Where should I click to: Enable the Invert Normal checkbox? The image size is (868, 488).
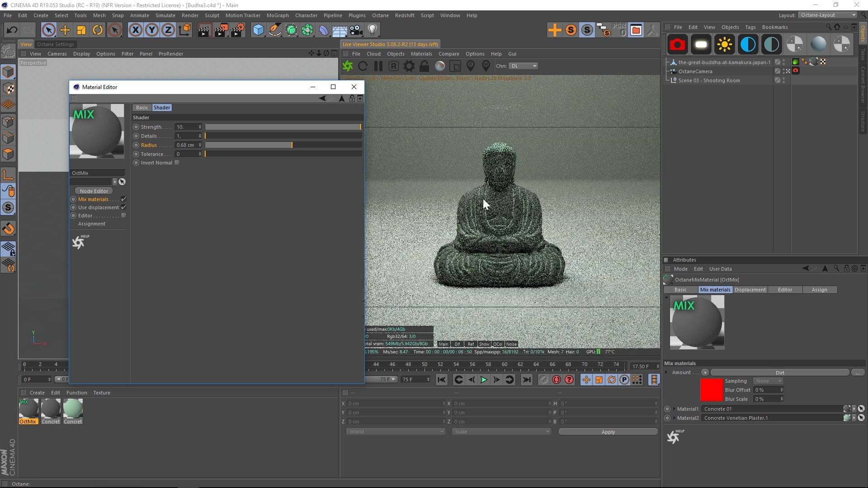pyautogui.click(x=177, y=163)
